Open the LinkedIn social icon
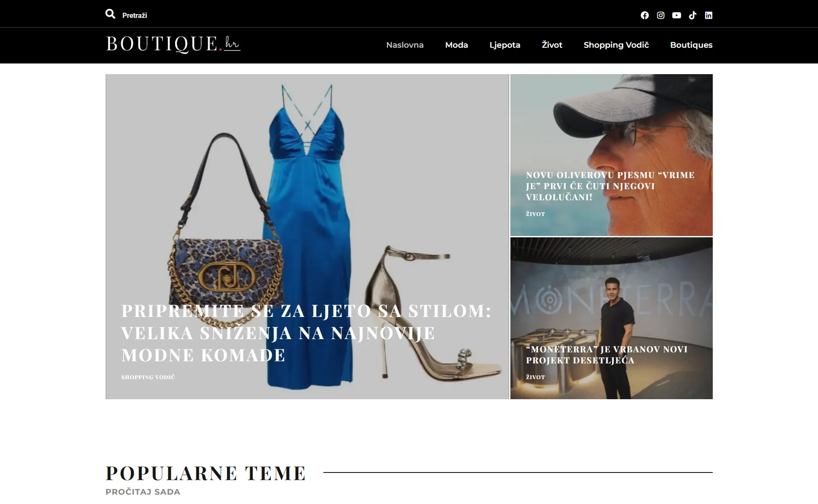 click(x=709, y=15)
